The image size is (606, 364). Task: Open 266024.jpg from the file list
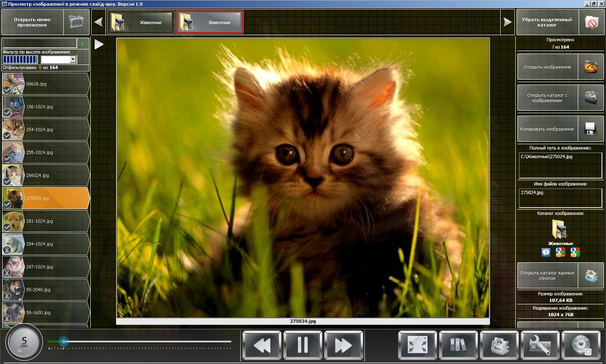pyautogui.click(x=46, y=175)
